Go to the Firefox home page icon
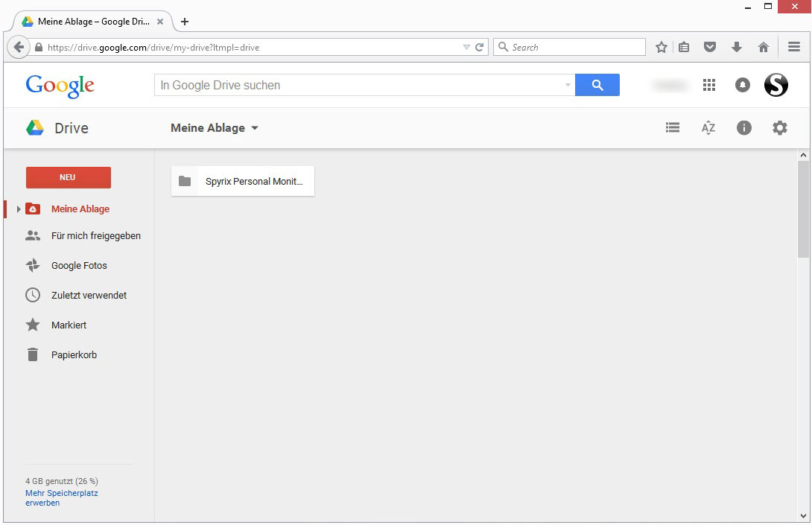The image size is (812, 525). coord(764,47)
